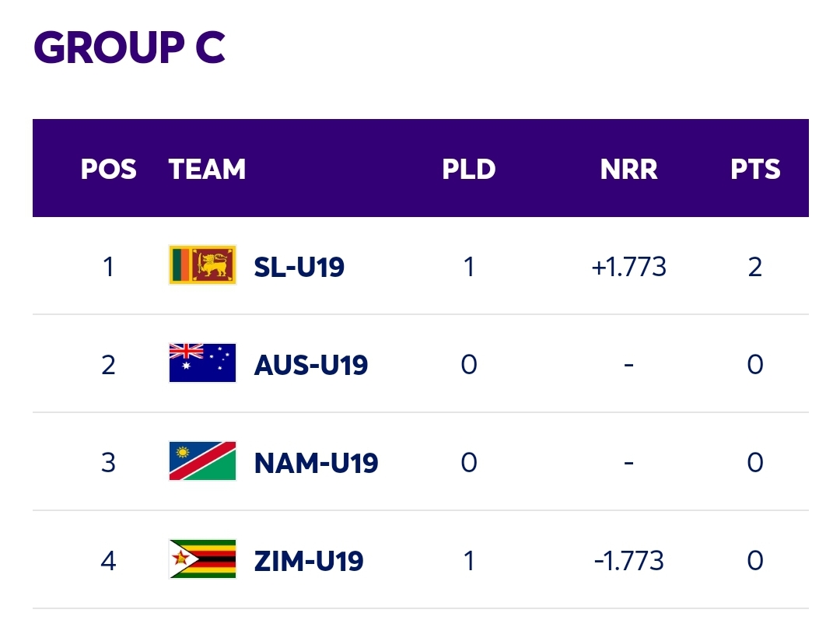Select the ZIM-U19 team name

click(x=309, y=561)
